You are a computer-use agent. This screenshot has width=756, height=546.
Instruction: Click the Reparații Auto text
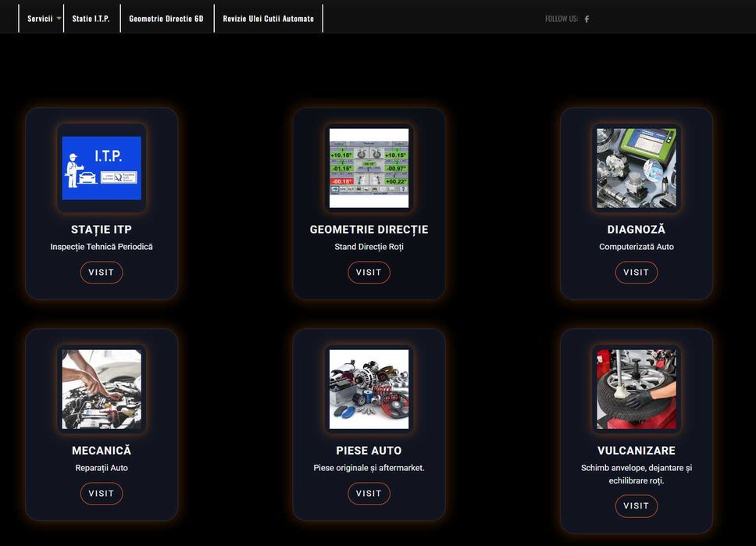pos(102,468)
